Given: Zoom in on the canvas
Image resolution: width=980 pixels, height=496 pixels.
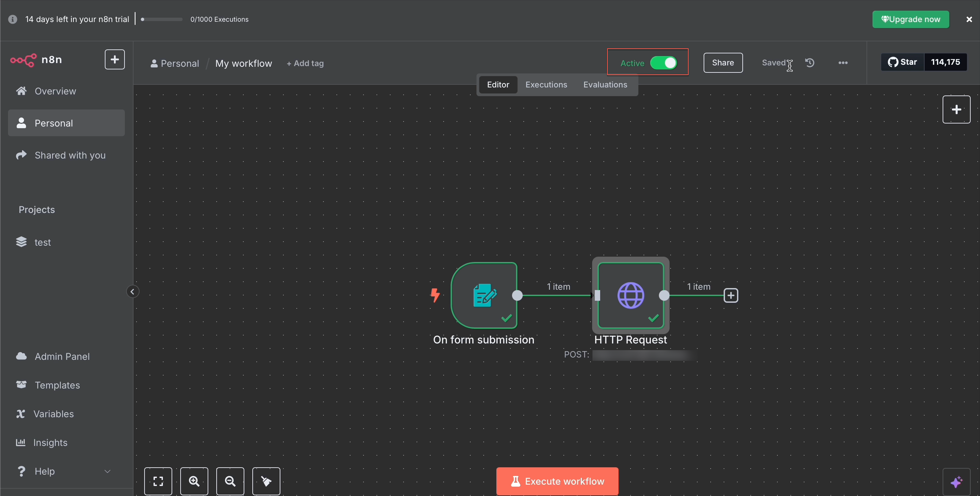Looking at the screenshot, I should 194,481.
